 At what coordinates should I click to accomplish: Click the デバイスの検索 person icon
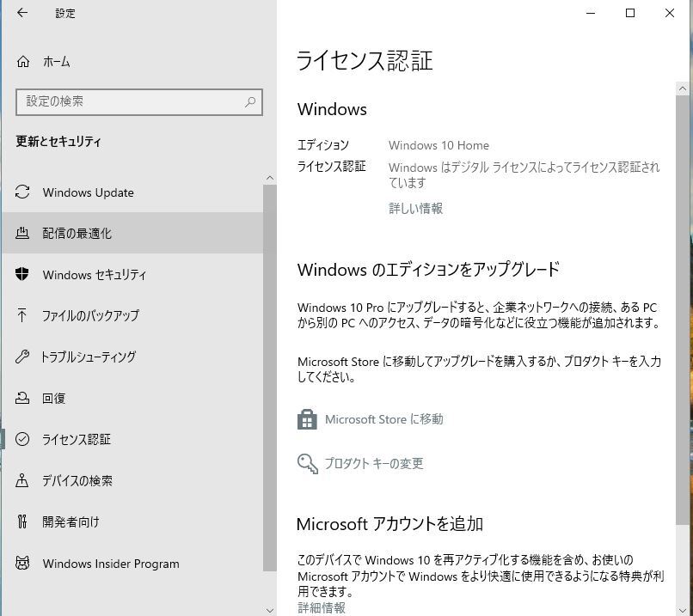(x=22, y=480)
